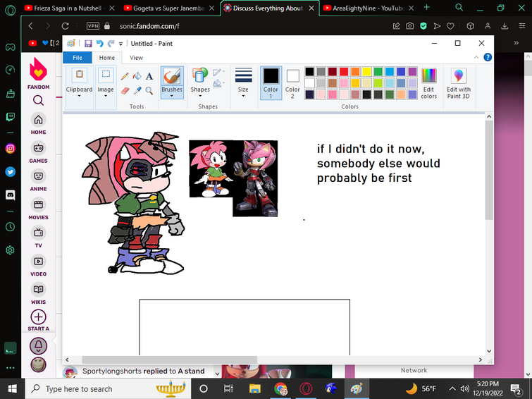Click the Brushes tool icon

(172, 76)
